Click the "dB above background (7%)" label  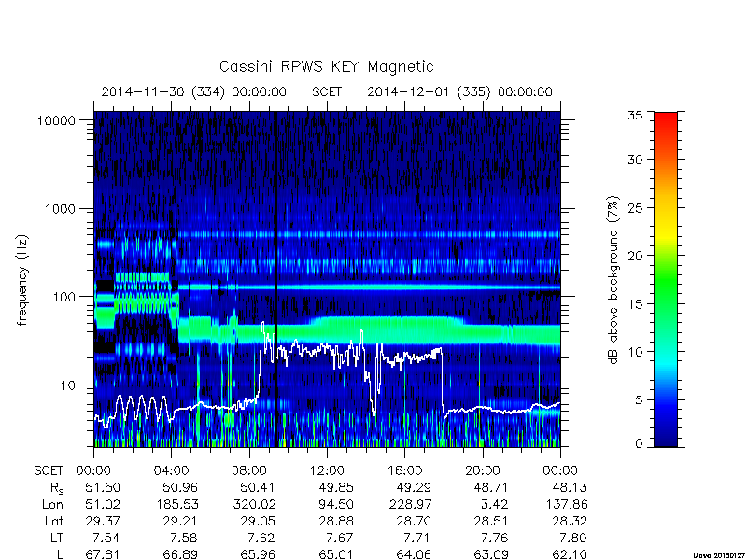(x=613, y=280)
